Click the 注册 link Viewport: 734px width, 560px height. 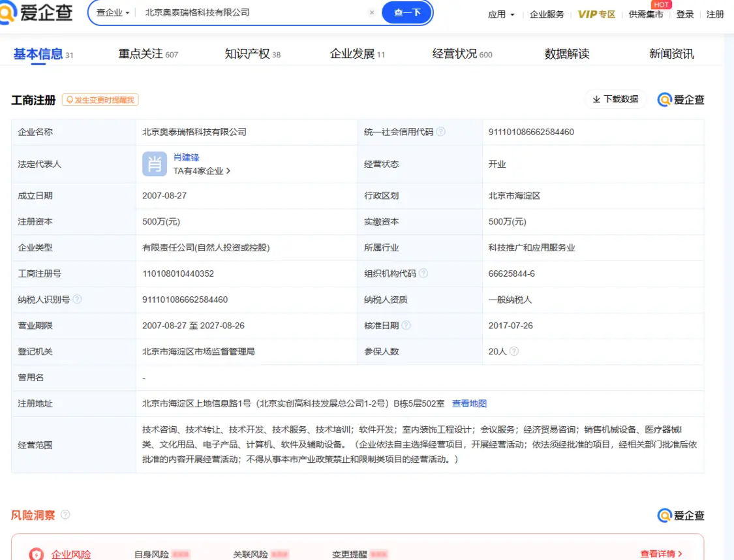(x=715, y=14)
